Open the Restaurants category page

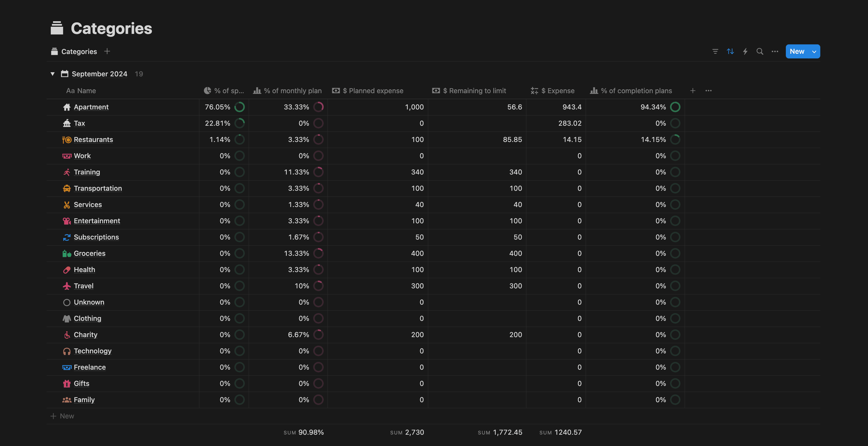(93, 139)
